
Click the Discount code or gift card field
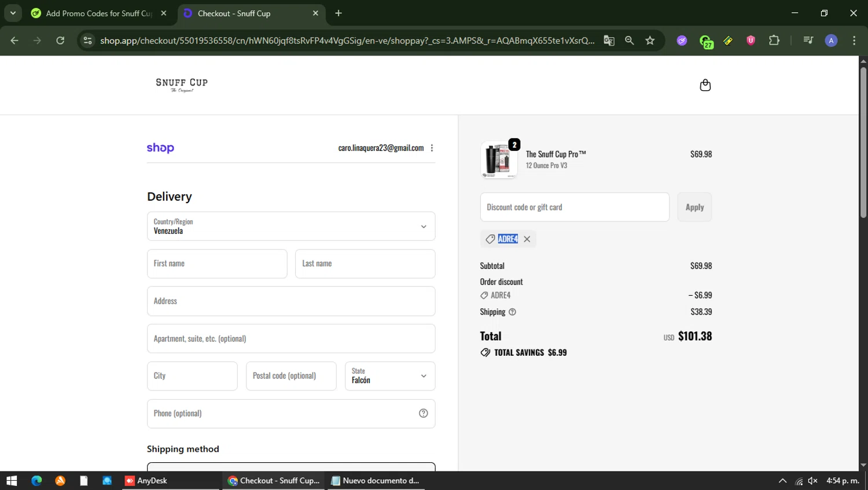pyautogui.click(x=575, y=207)
